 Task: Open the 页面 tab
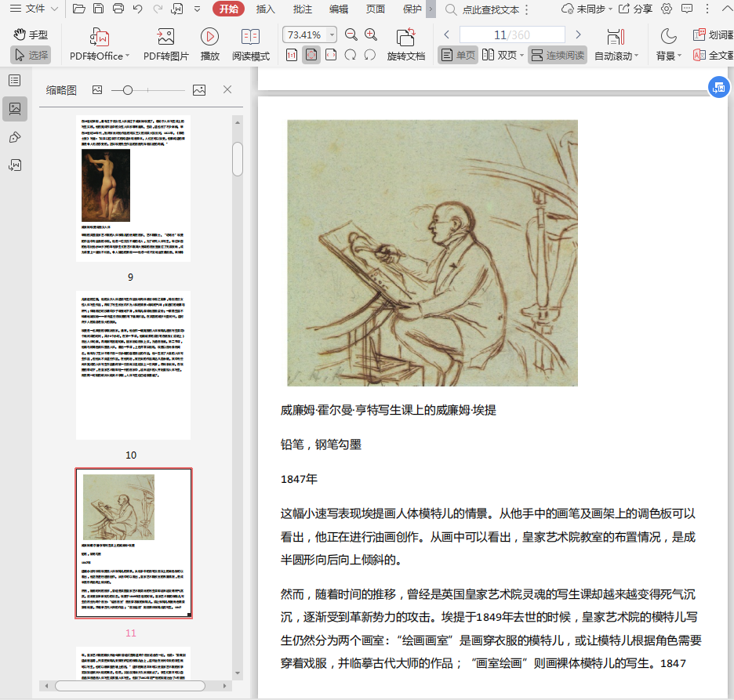coord(376,9)
